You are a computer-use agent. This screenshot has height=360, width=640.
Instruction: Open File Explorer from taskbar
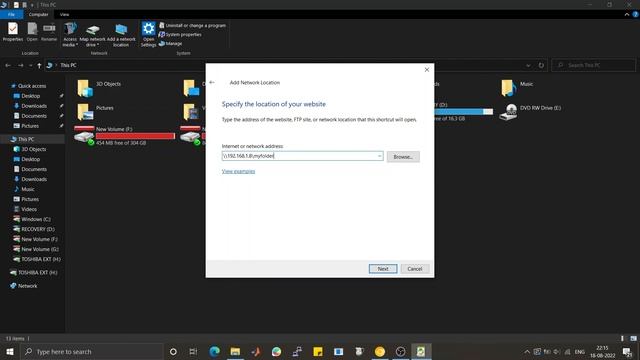[x=235, y=351]
